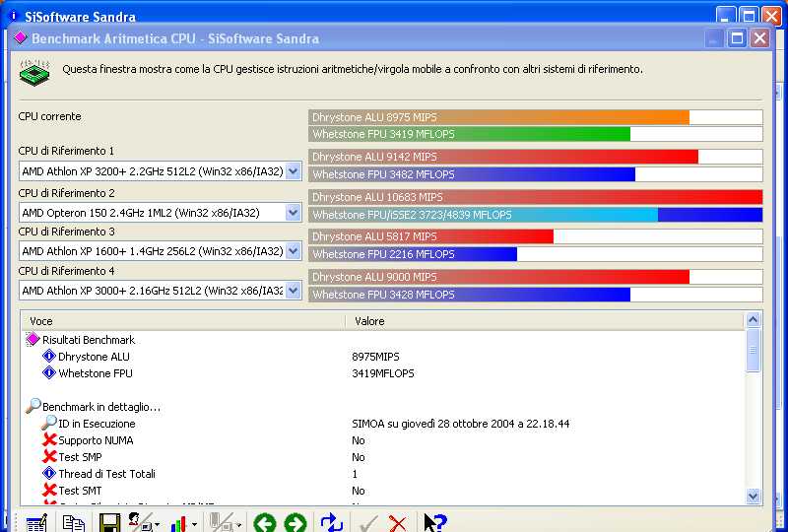This screenshot has width=788, height=532.
Task: Click the pink diamond Risultati Benchmark icon
Action: click(x=33, y=340)
